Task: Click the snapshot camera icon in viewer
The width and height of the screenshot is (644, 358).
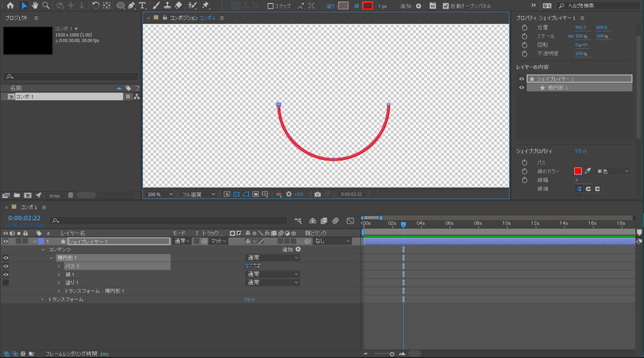Action: (318, 194)
